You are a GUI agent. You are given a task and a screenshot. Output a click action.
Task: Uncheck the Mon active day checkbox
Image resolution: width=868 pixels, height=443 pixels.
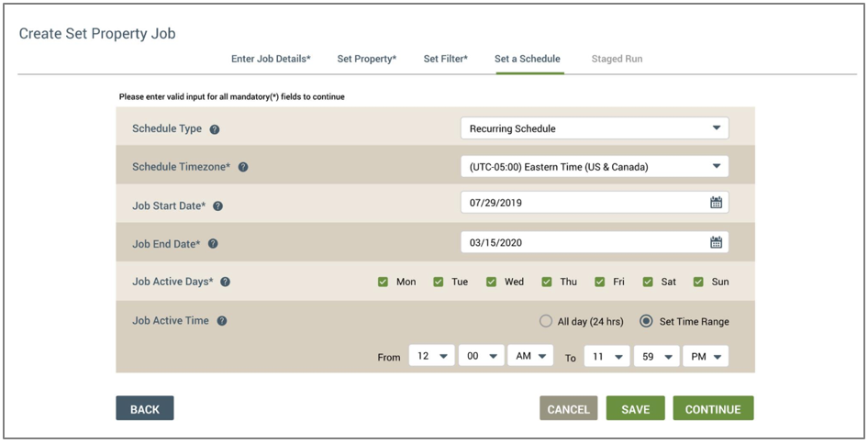coord(383,282)
